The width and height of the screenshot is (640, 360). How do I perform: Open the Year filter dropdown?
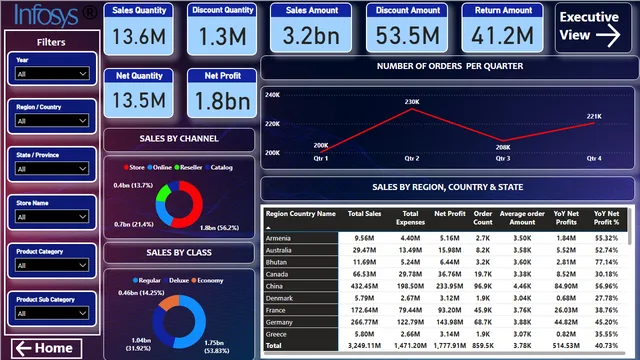(x=52, y=74)
